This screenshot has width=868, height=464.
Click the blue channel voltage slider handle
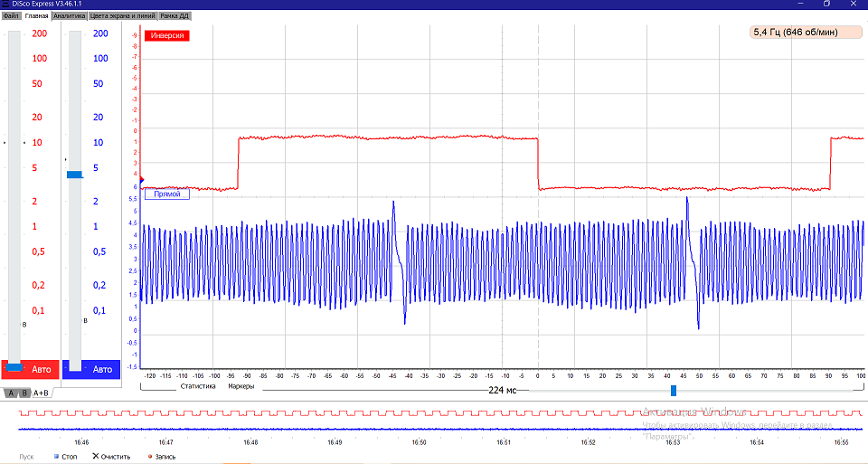(75, 175)
